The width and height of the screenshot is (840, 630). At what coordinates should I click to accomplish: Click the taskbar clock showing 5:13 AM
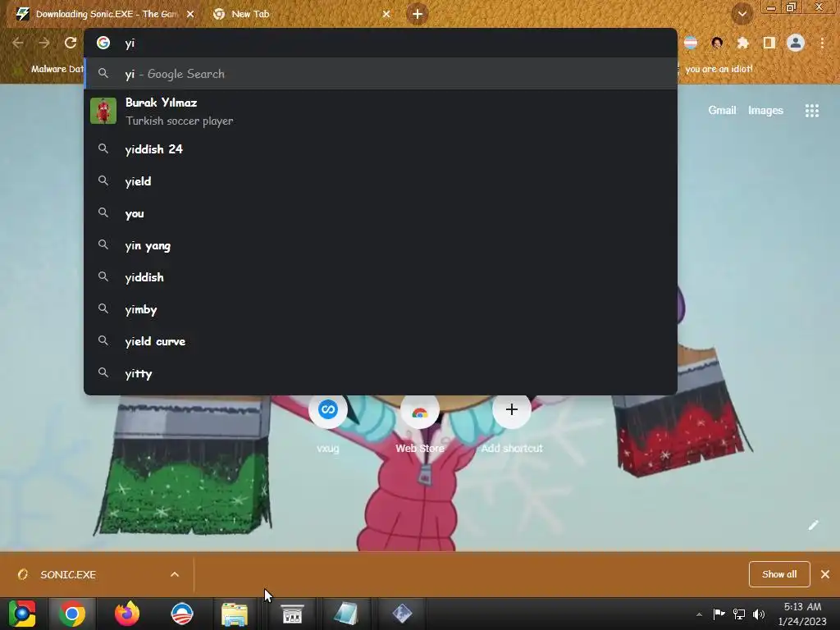(802, 614)
